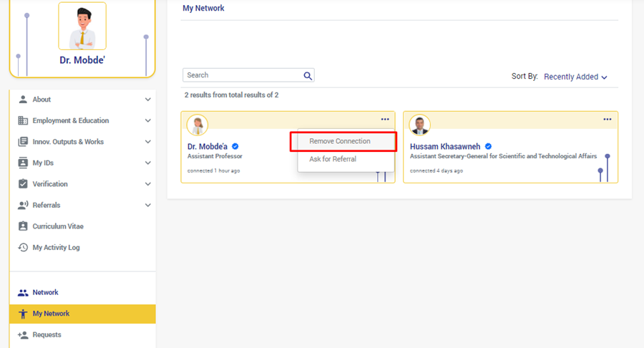Click the Network people icon
This screenshot has width=644, height=348.
[x=23, y=293]
